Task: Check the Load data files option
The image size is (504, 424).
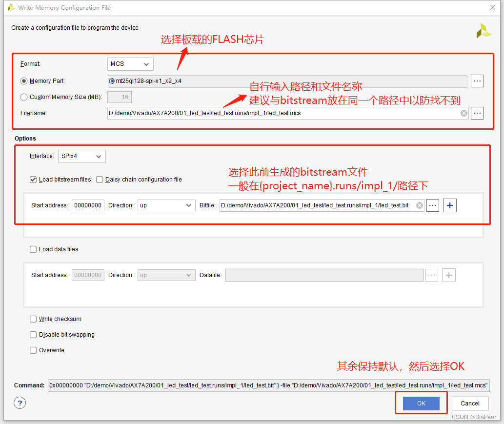Action: tap(33, 249)
